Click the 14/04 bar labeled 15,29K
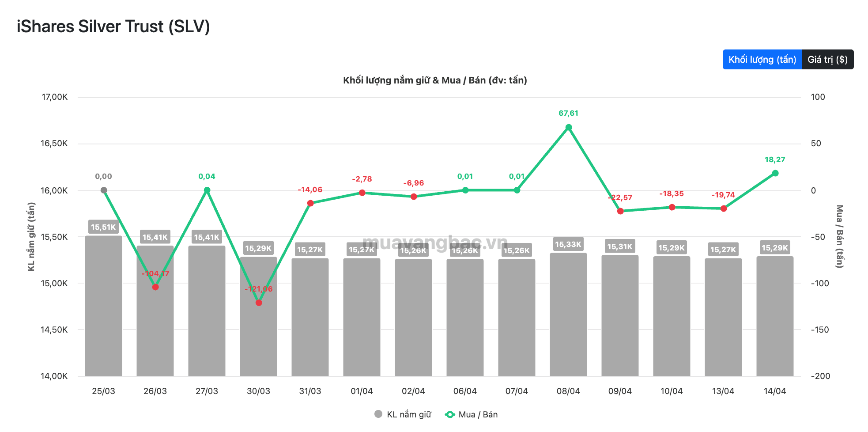Image resolution: width=868 pixels, height=432 pixels. (x=775, y=316)
